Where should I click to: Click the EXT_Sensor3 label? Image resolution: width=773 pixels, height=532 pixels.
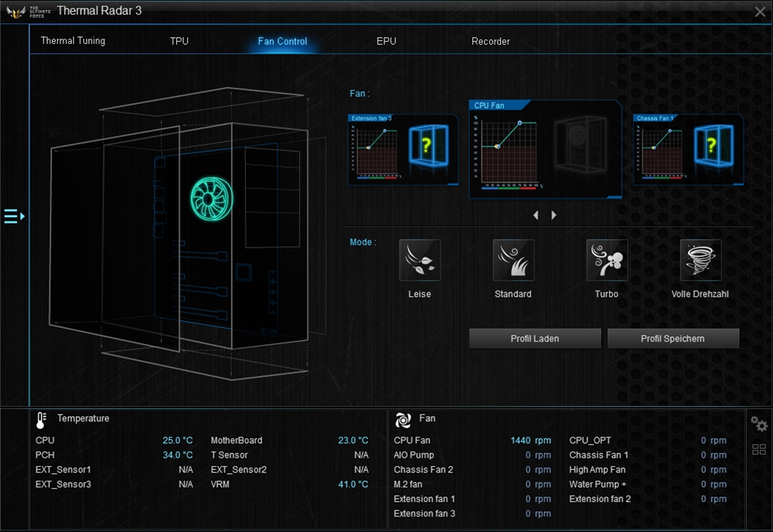(63, 484)
